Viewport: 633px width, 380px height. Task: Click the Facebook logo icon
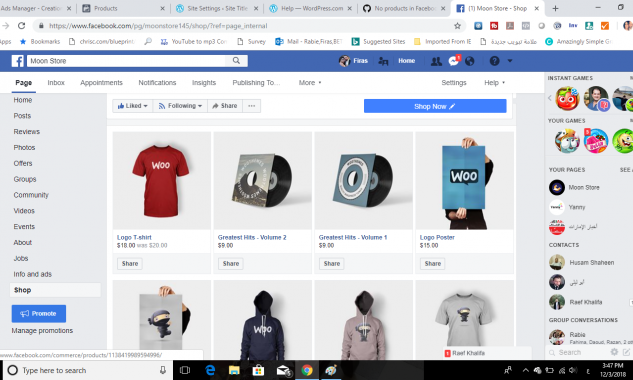tap(17, 61)
